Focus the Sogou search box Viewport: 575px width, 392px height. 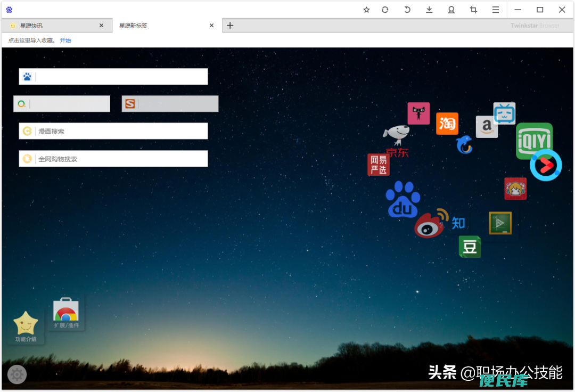[x=170, y=104]
